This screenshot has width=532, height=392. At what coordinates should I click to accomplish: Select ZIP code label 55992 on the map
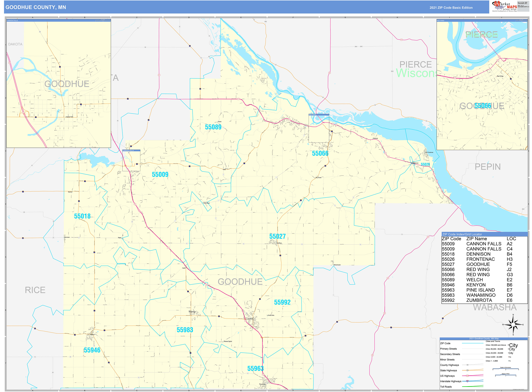coord(282,303)
